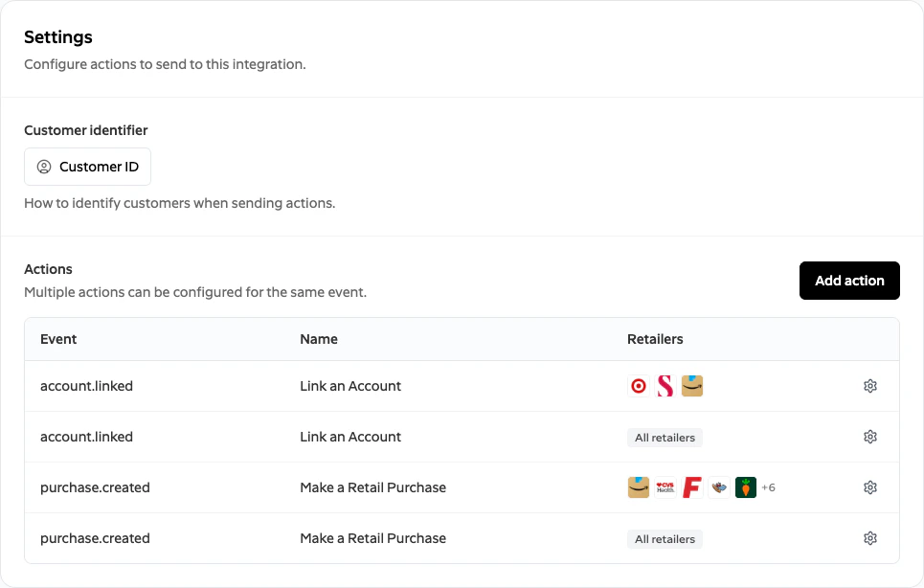
Task: Click the retailer logo left of the carrot logo
Action: (x=719, y=487)
